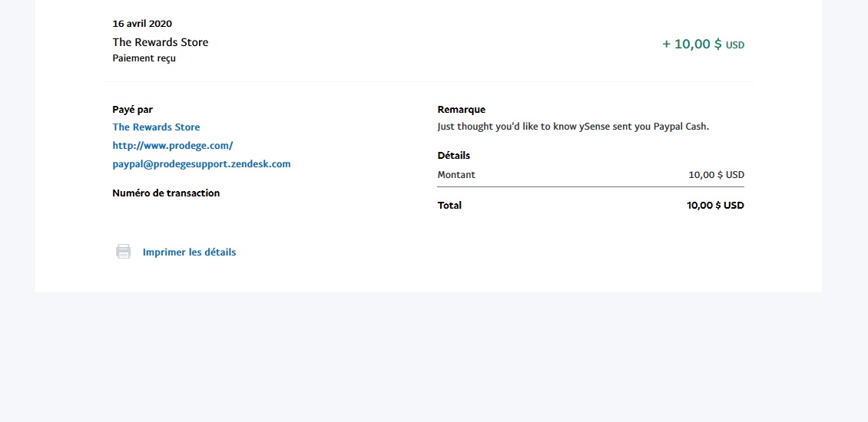Click the Montant value 10,00 $ USD
This screenshot has height=422, width=868.
(717, 175)
